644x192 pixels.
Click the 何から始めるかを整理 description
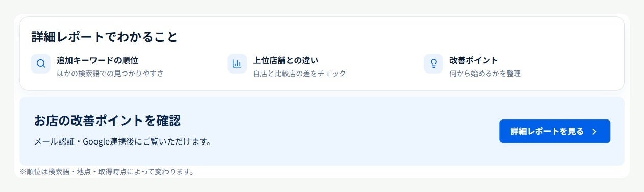tap(485, 74)
